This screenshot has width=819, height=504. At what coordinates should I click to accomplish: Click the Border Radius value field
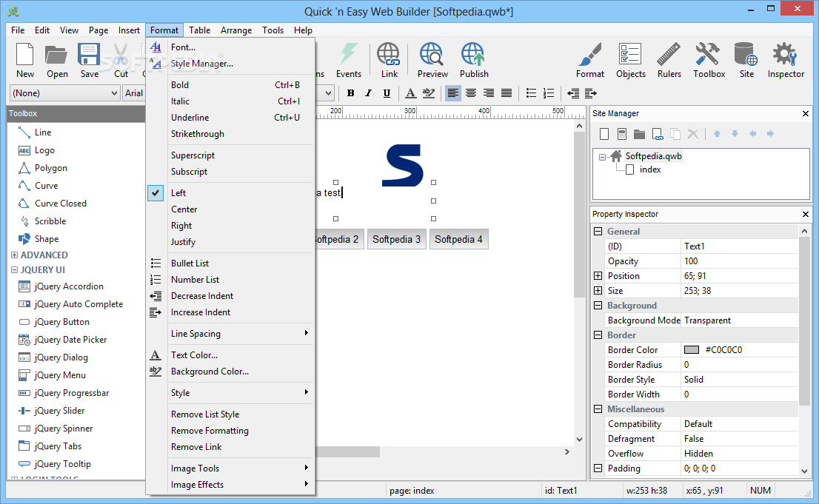740,365
